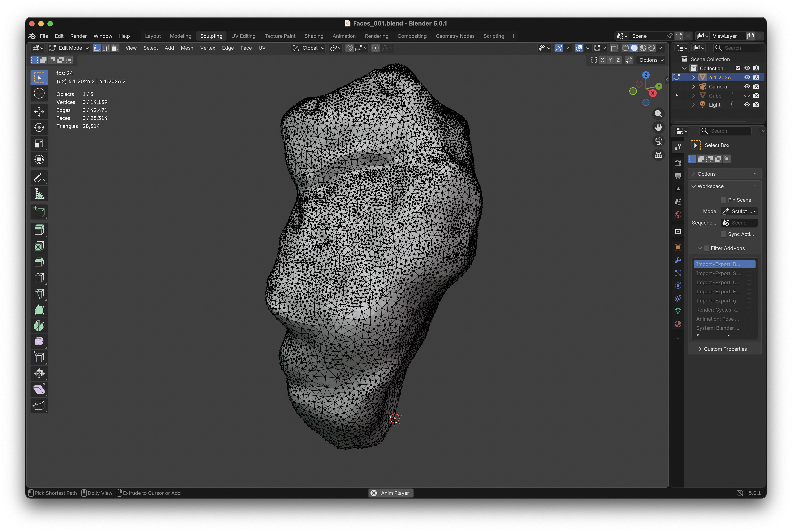792x532 pixels.
Task: Switch to face select mode
Action: (115, 48)
